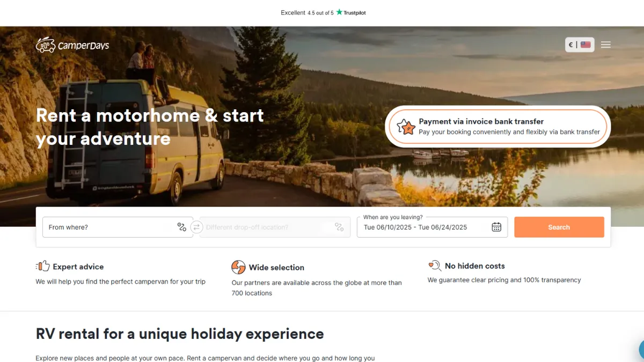Click the pick-up location route icon
The image size is (644, 362).
[x=182, y=227]
